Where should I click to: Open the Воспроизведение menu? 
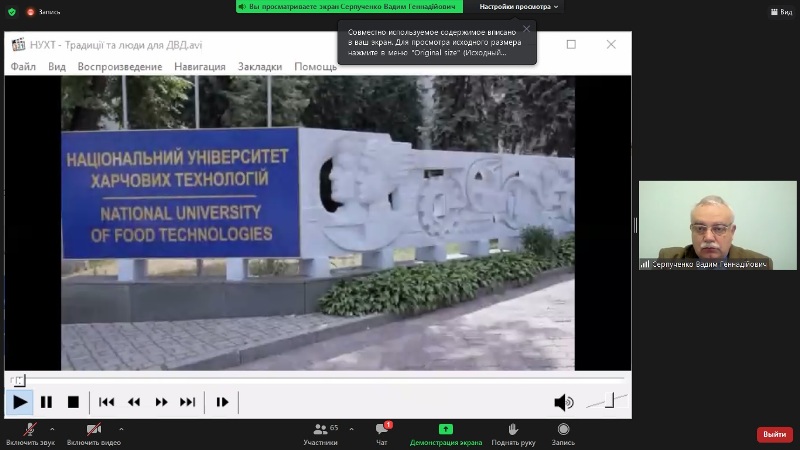click(x=120, y=67)
